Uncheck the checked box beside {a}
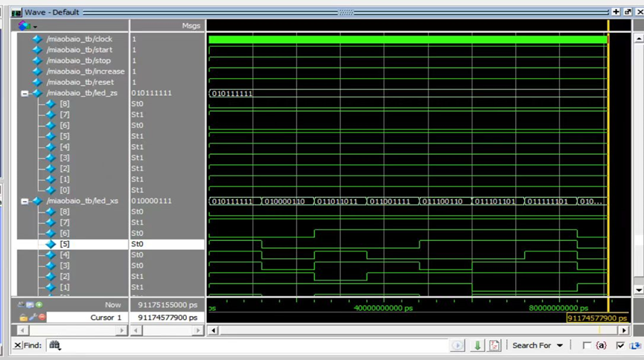This screenshot has width=644, height=360. click(x=620, y=345)
